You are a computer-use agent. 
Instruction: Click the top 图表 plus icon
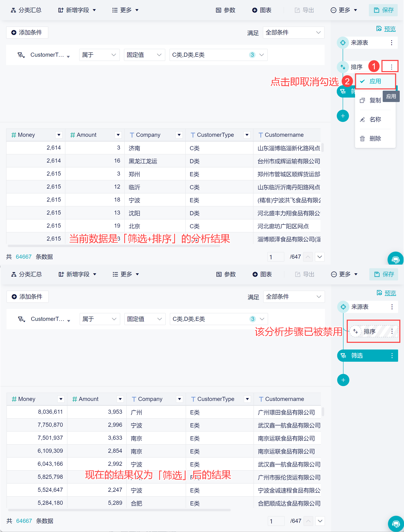(255, 10)
